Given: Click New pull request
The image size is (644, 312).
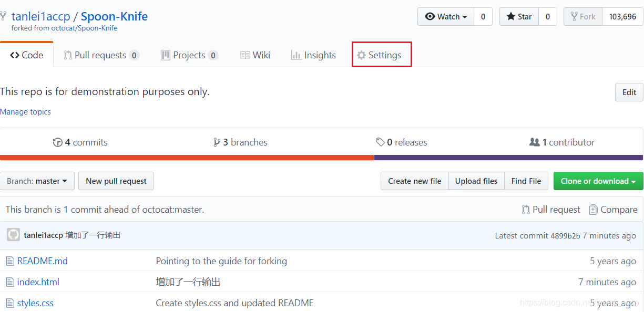Looking at the screenshot, I should (116, 181).
